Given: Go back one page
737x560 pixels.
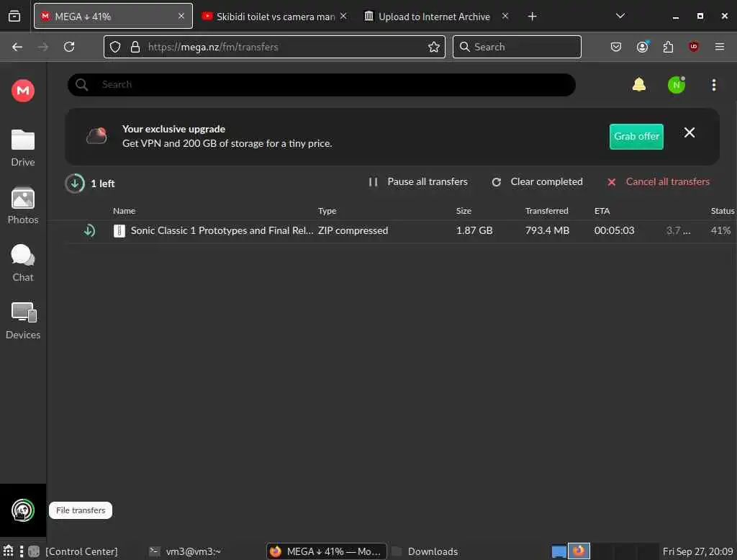Looking at the screenshot, I should (17, 47).
